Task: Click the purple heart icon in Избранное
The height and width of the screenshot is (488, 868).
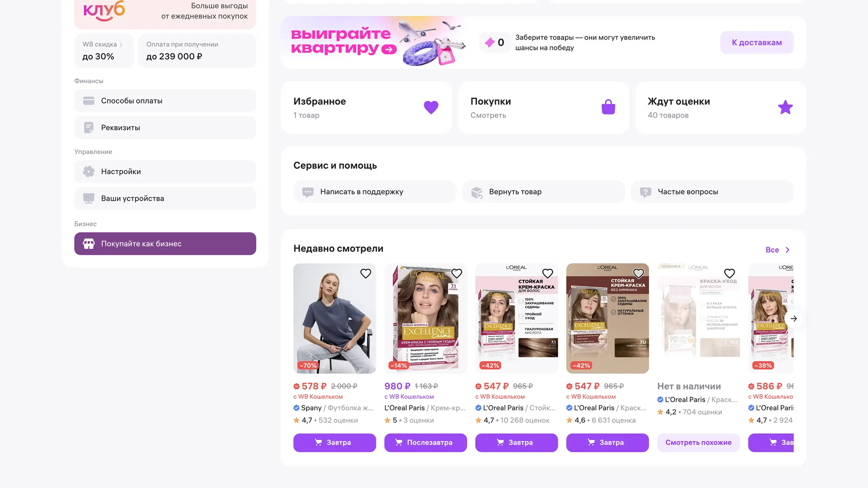Action: point(431,108)
